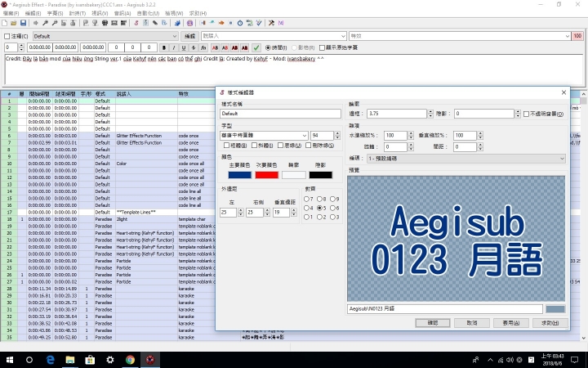Click the 求助(H) Help button
588x368 pixels.
(550, 323)
